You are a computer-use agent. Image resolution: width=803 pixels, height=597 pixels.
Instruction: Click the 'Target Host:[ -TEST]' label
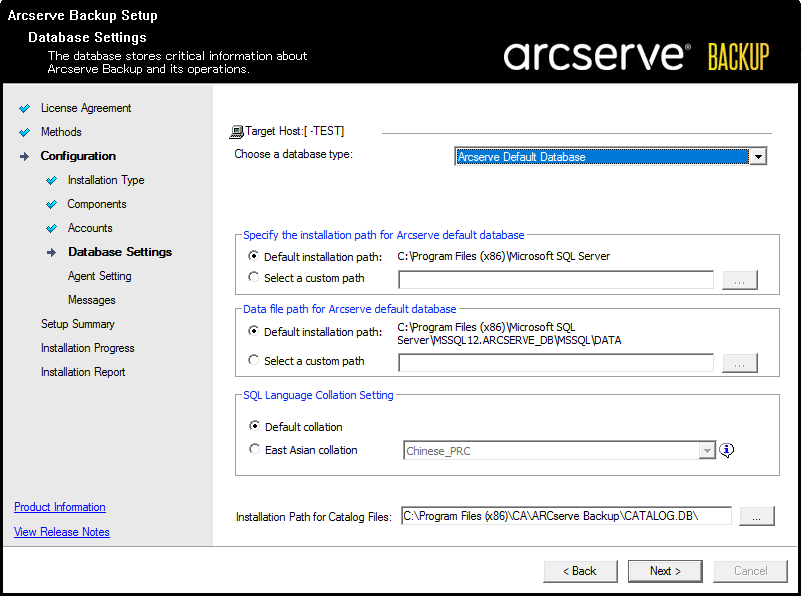294,131
